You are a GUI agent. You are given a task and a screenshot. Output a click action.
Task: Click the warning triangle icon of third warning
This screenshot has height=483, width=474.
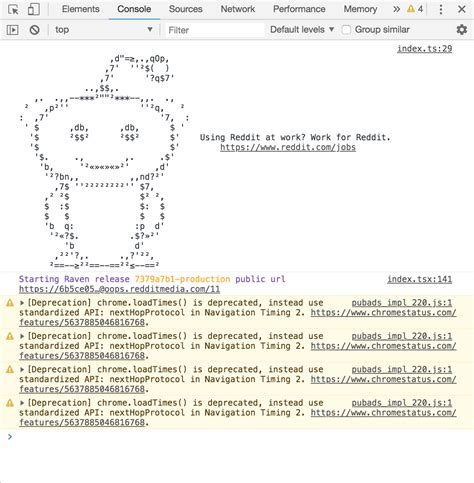pyautogui.click(x=10, y=369)
